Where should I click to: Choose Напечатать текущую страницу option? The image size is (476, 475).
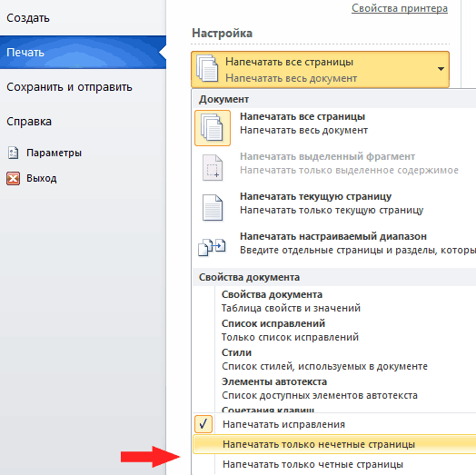point(334,203)
